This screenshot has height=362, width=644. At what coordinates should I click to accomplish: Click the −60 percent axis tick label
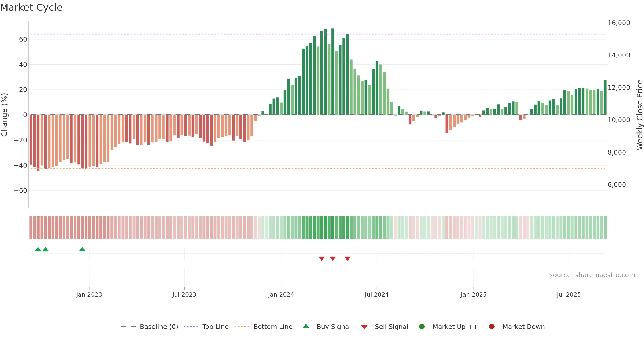[x=21, y=191]
